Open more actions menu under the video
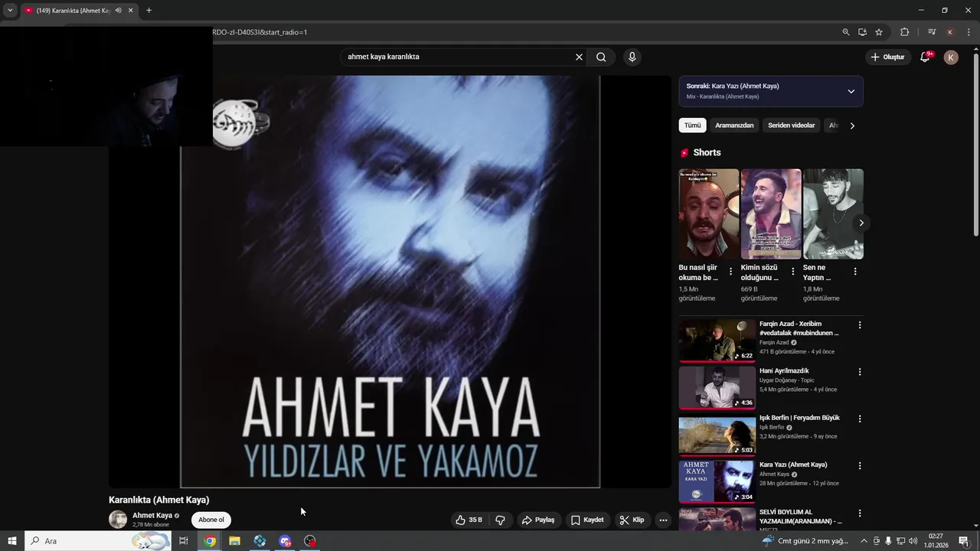This screenshot has width=980, height=551. (x=663, y=520)
